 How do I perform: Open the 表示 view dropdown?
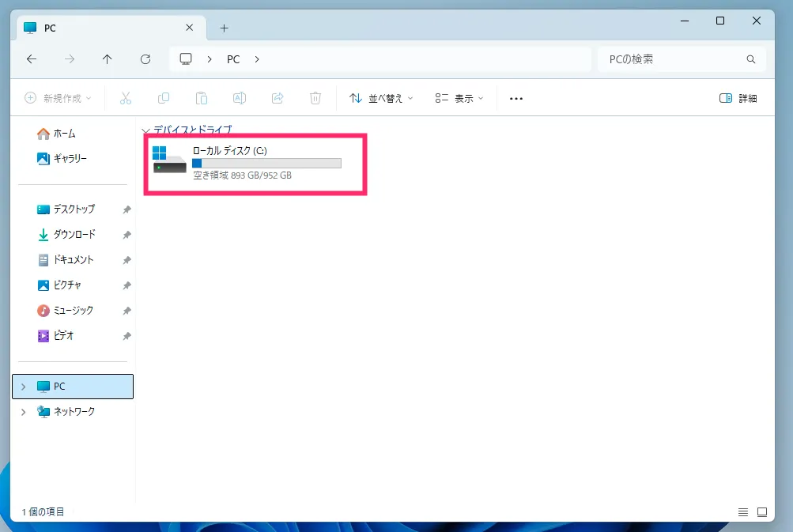[x=459, y=98]
